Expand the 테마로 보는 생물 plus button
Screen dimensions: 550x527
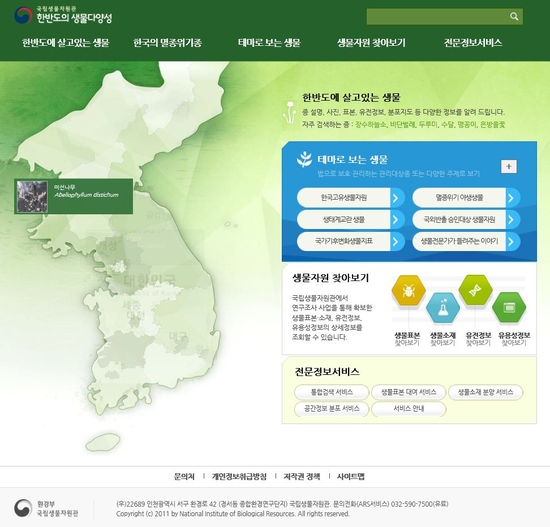pos(509,166)
